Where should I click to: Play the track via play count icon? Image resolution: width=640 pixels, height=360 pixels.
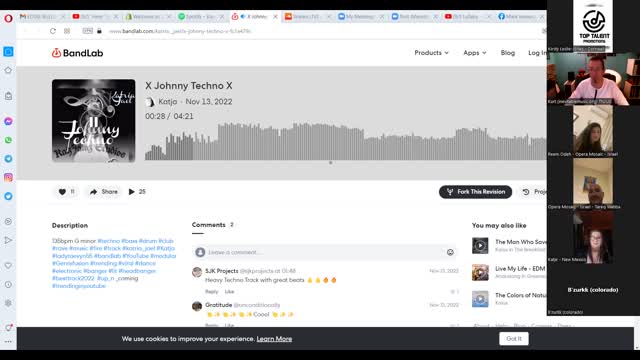point(131,192)
